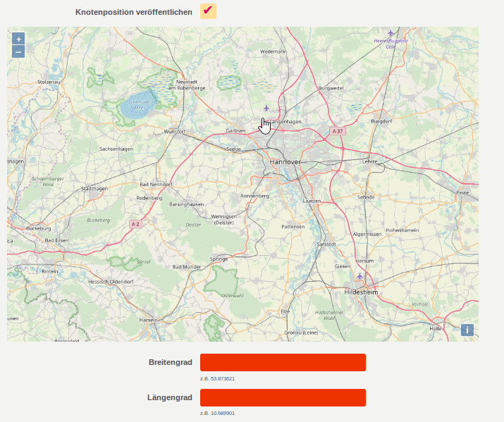Viewport: 504px width, 422px height.
Task: Click the Osterwald forest label
Action: click(233, 295)
